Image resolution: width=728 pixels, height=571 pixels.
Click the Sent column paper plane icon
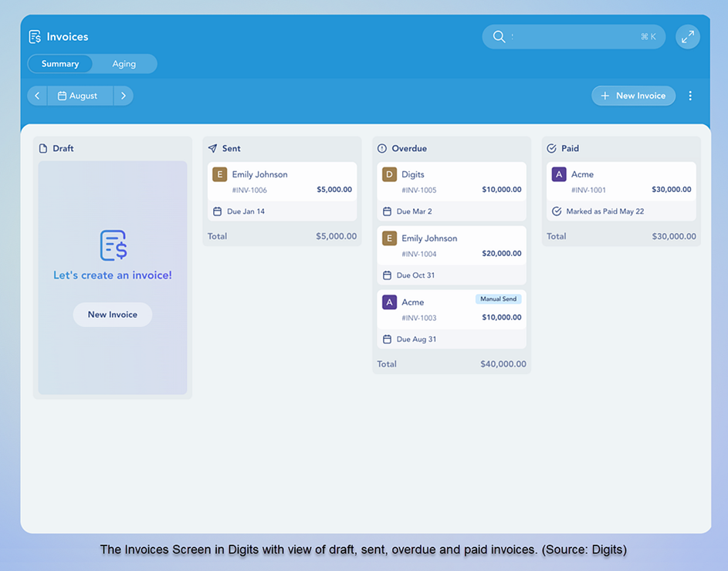pyautogui.click(x=212, y=148)
